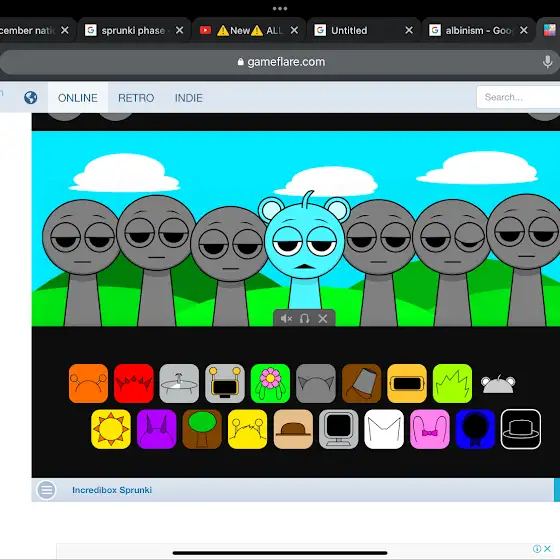Select the yellow sun character icon
This screenshot has width=560, height=560.
point(111,429)
